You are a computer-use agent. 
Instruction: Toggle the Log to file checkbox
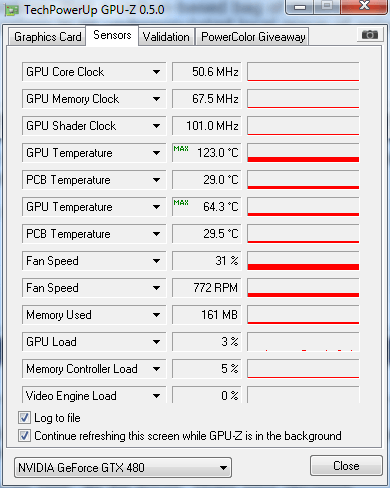(24, 418)
